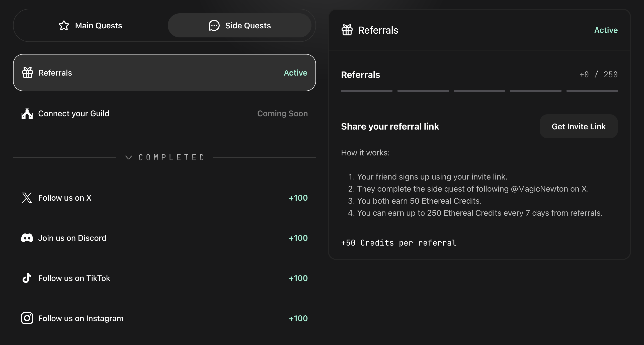Click the gift icon in Referrals panel header
This screenshot has width=644, height=345.
[347, 30]
